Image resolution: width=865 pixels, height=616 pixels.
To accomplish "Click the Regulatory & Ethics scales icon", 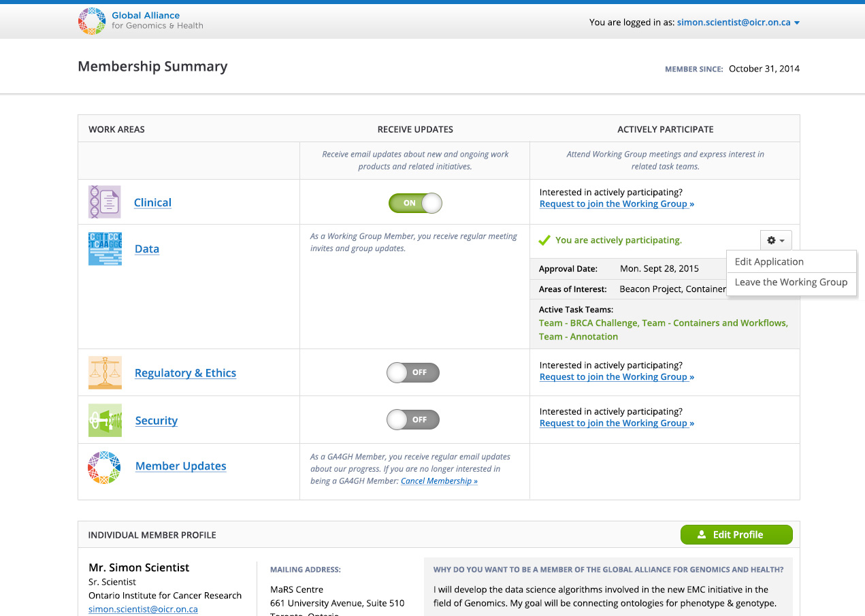I will (x=105, y=373).
